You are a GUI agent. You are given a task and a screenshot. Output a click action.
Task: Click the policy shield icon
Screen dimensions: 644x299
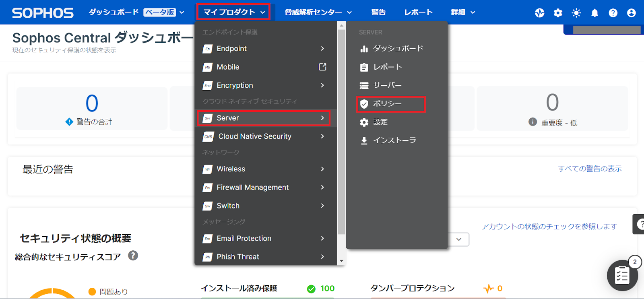tap(364, 104)
